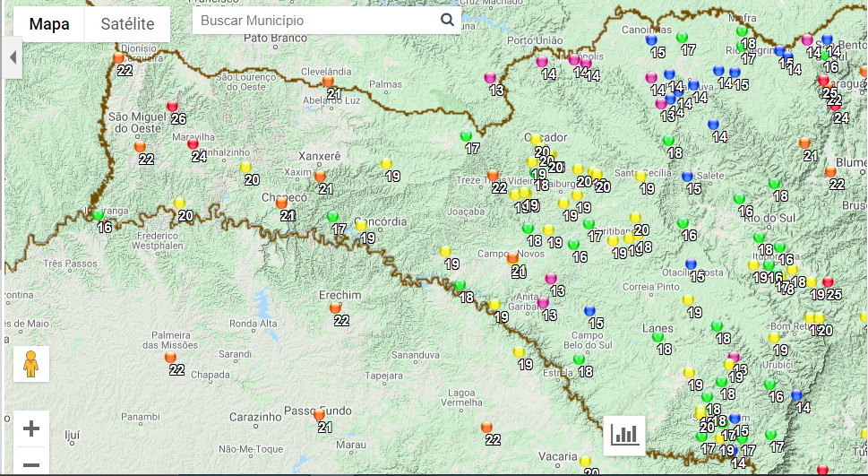Click green 17 marker right of Canoinhas

tap(682, 38)
